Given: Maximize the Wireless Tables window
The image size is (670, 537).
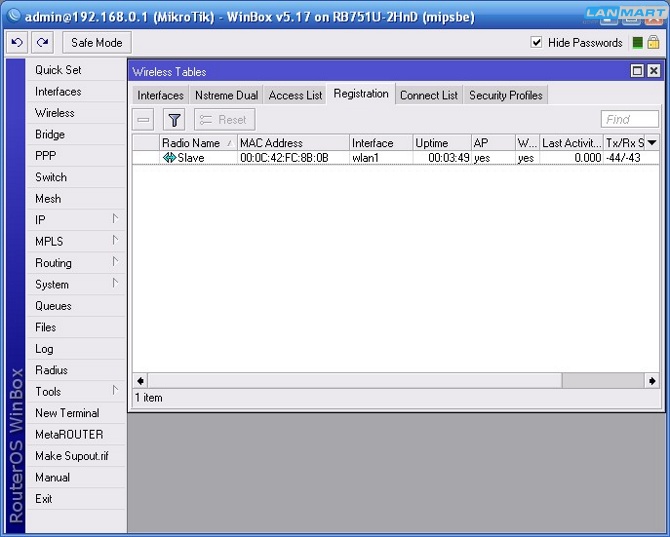Looking at the screenshot, I should point(637,71).
